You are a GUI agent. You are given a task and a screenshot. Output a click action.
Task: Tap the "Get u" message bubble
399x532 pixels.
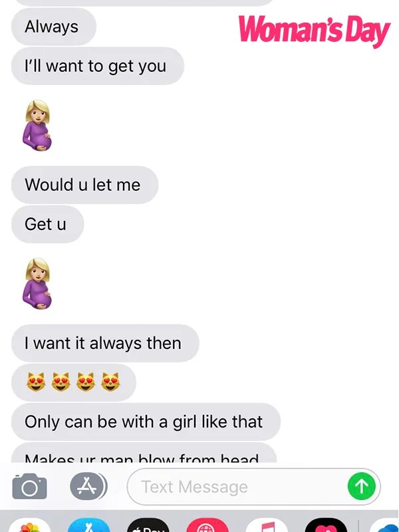47,224
